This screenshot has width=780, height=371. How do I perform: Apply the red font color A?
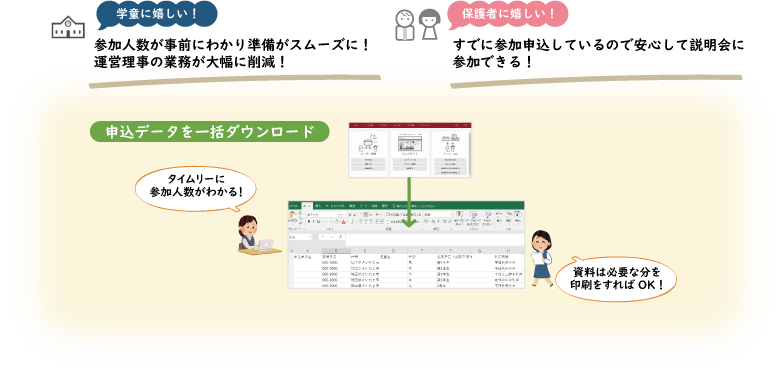344,221
